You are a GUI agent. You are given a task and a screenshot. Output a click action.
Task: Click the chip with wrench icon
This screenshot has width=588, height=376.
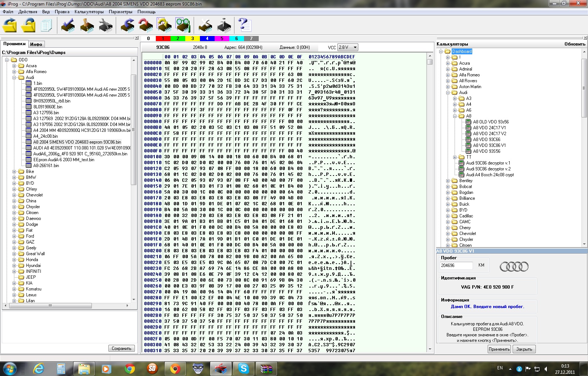(106, 25)
